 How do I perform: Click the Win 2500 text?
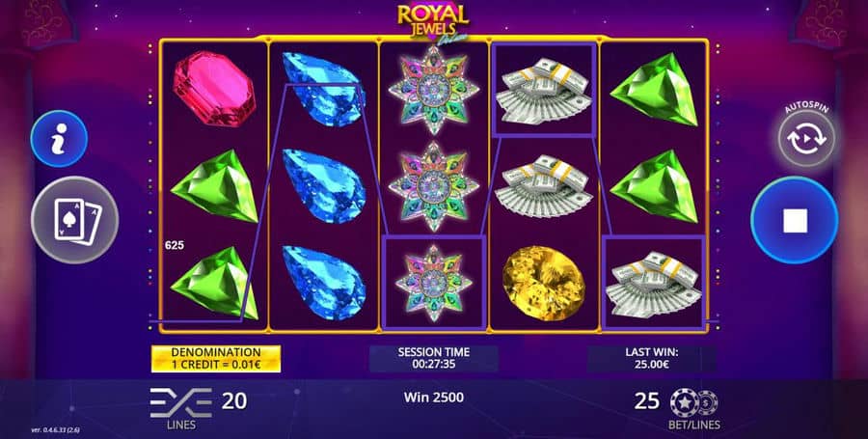point(433,397)
